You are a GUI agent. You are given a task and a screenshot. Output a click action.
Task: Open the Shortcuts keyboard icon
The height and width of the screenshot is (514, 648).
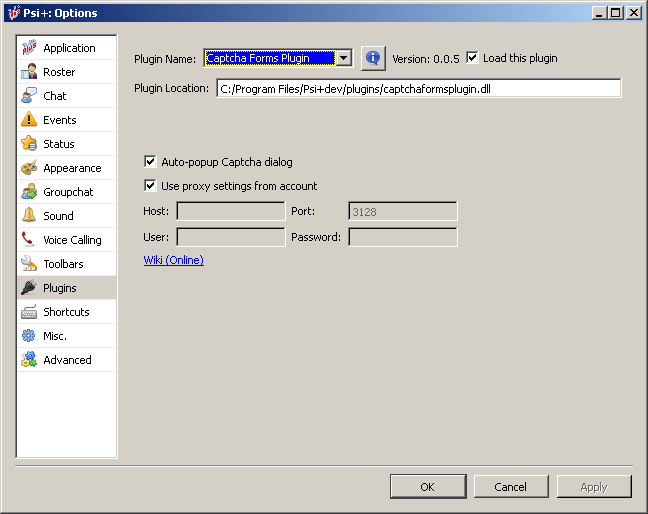(x=29, y=312)
